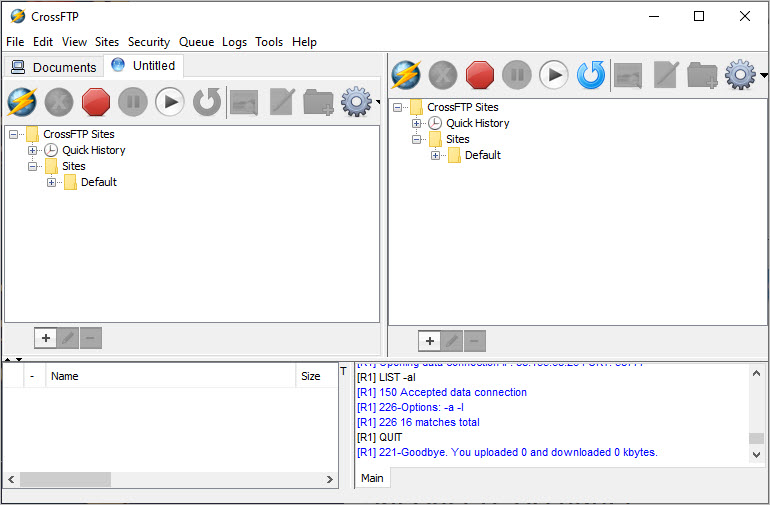This screenshot has width=770, height=505.
Task: Click log panel scroll up arrow
Action: pyautogui.click(x=756, y=374)
